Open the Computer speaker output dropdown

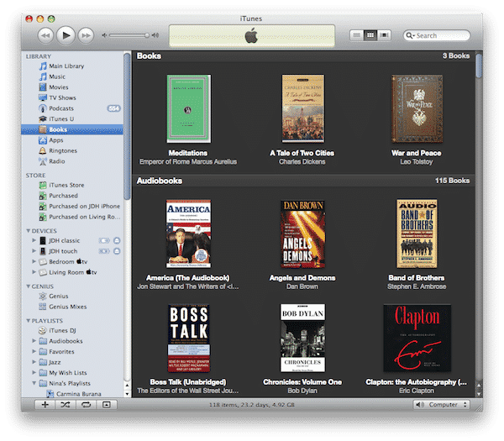[441, 405]
